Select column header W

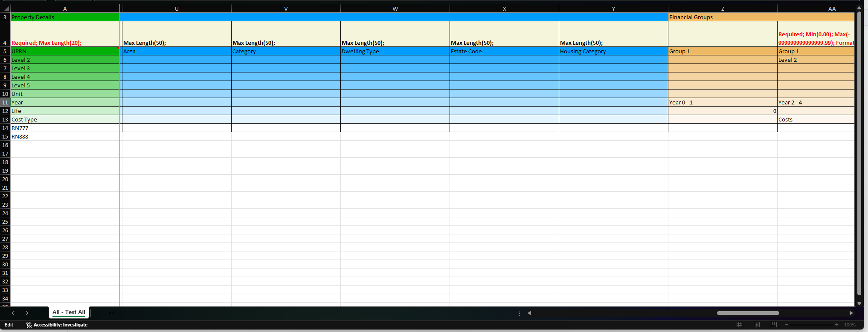point(395,9)
